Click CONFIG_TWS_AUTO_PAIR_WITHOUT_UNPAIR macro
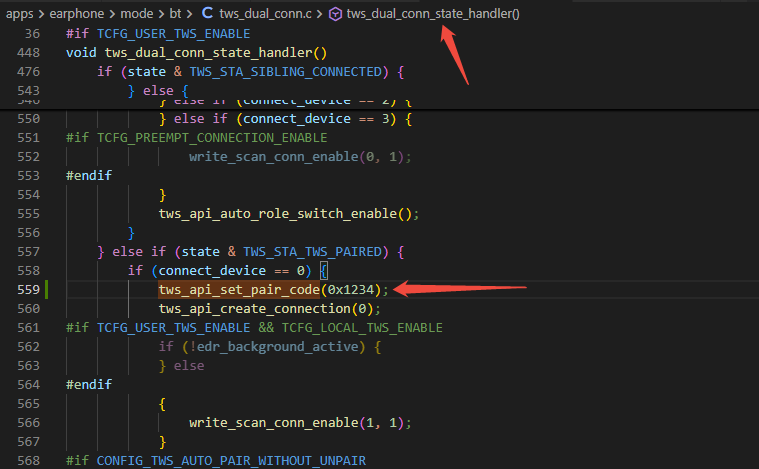This screenshot has height=469, width=759. coord(231,461)
